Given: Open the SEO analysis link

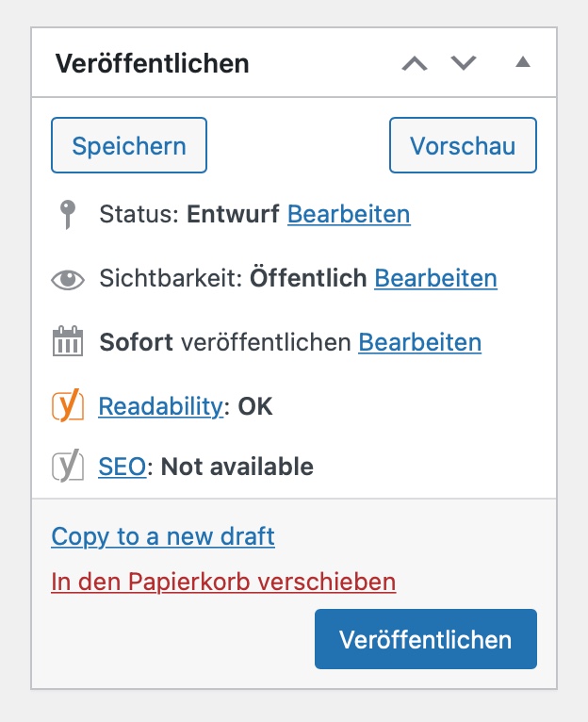Looking at the screenshot, I should (x=122, y=467).
